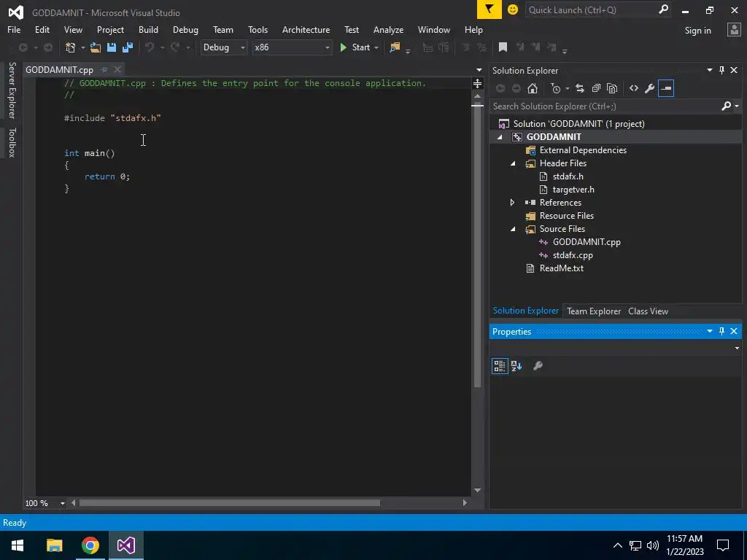
Task: Click the Save All icon
Action: click(x=128, y=47)
